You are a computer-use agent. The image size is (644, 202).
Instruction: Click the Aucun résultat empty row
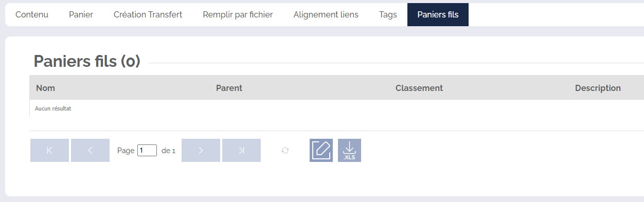(x=336, y=108)
